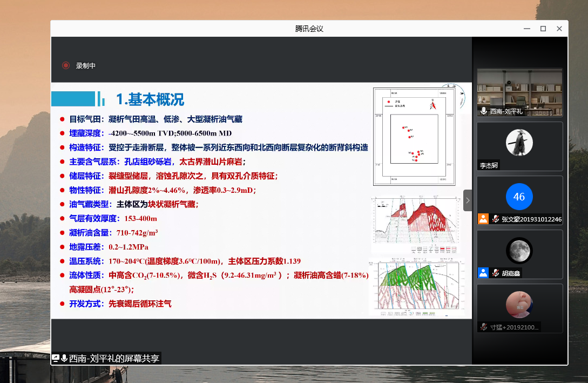Click the green geological section figure
Screen dimensions: 588x383
[417, 287]
